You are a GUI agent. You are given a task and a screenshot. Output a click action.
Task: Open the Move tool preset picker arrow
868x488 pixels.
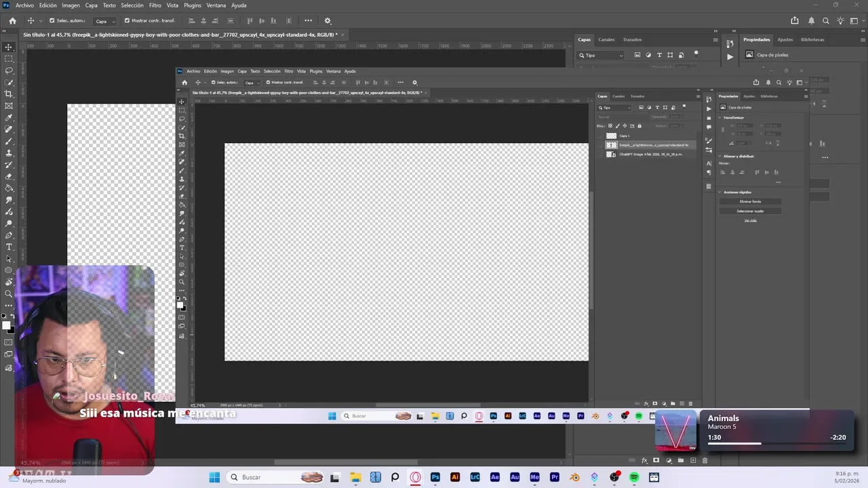coord(41,21)
